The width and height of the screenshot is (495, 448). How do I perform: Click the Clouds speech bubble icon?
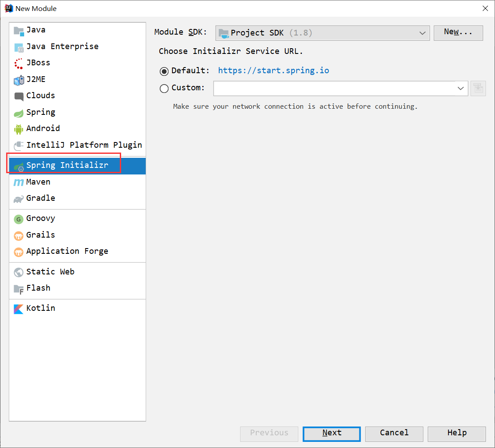(x=18, y=96)
